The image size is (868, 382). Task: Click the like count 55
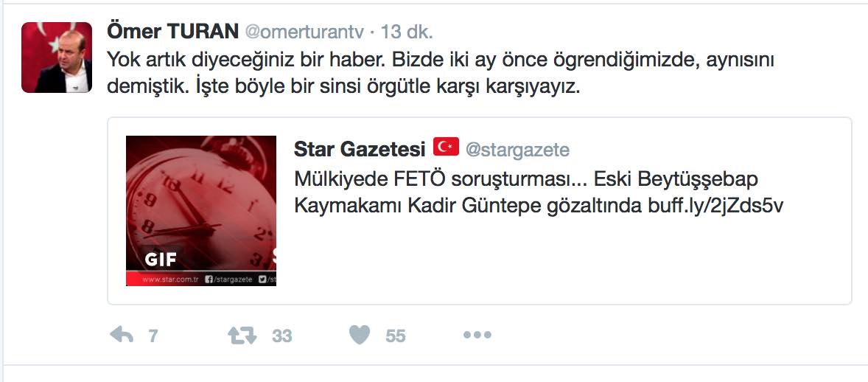click(395, 336)
